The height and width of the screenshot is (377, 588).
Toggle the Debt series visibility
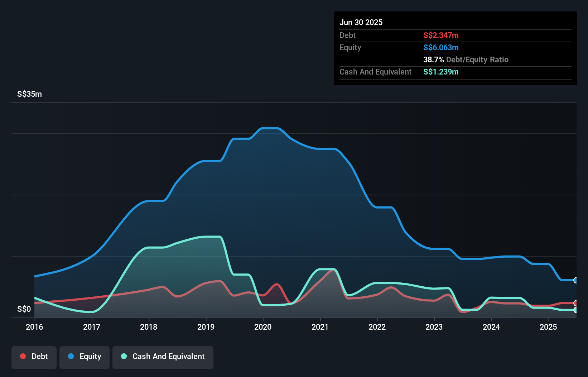[34, 357]
